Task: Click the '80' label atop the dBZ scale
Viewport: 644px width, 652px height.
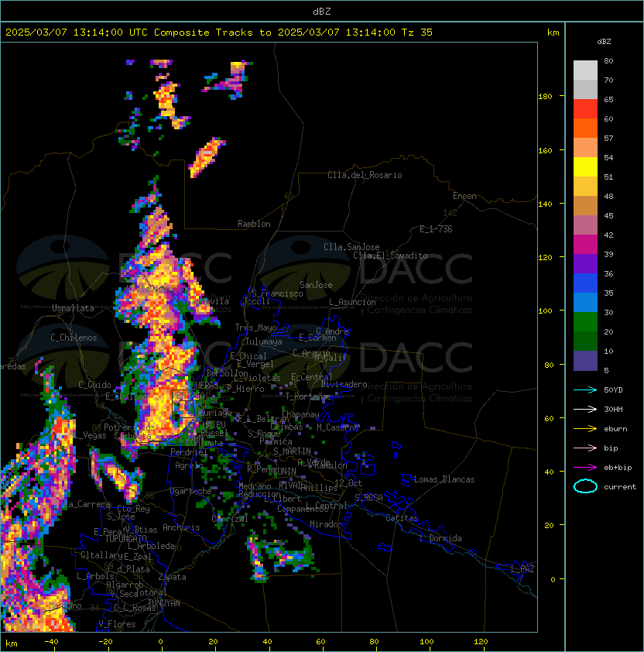Action: click(608, 60)
